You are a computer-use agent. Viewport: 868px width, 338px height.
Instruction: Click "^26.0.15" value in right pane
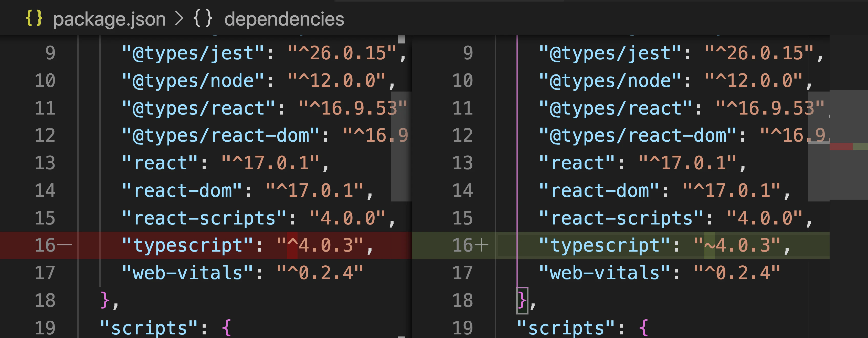pos(759,53)
